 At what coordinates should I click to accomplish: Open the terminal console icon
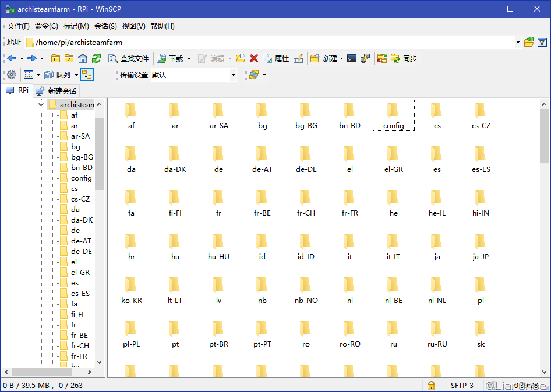(352, 58)
